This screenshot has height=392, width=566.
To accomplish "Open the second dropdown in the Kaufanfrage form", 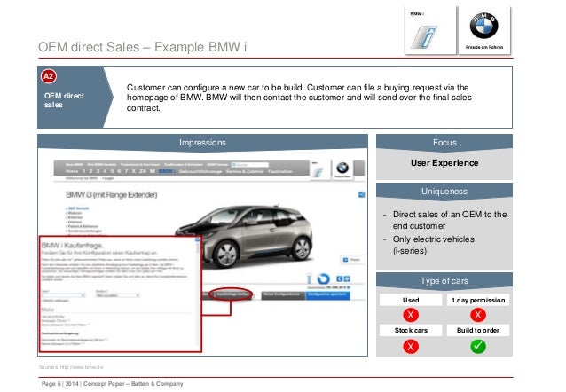I will pyautogui.click(x=118, y=295).
